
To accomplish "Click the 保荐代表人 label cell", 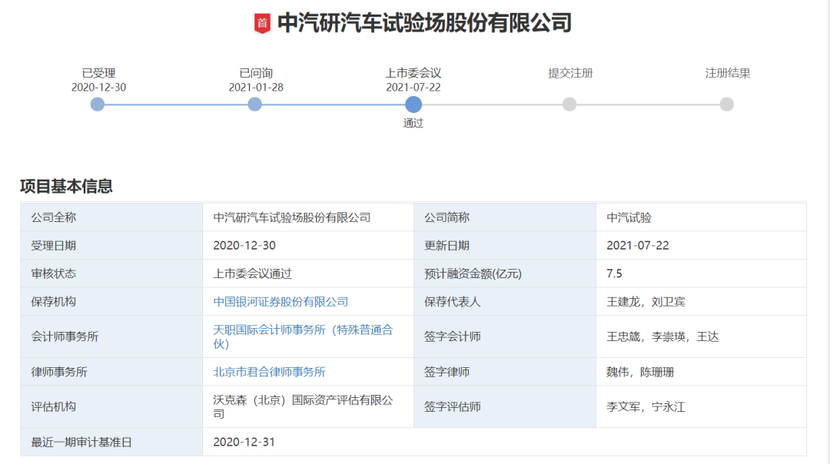I will (x=505, y=302).
